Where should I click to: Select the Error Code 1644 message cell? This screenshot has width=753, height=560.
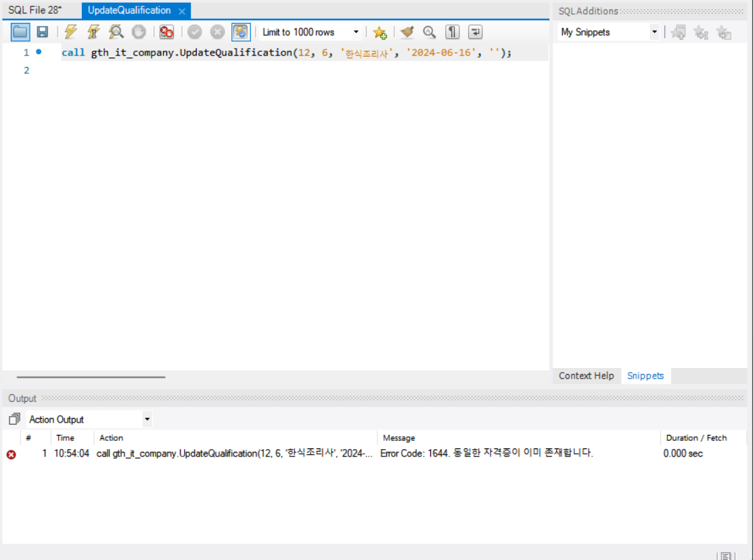(x=486, y=453)
